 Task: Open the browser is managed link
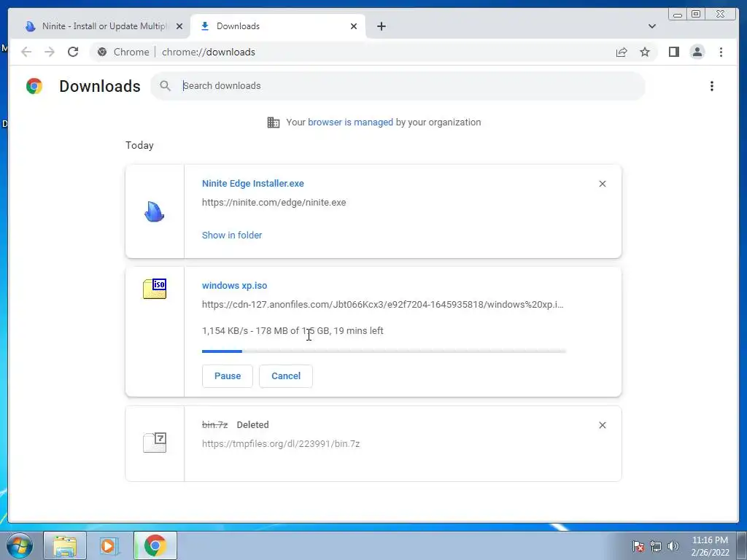click(351, 122)
